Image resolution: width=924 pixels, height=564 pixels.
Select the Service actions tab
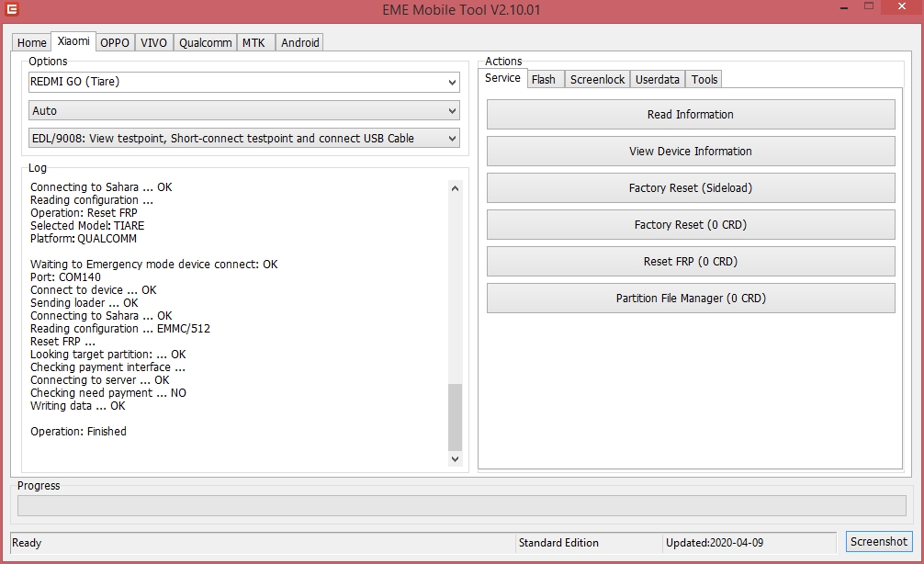coord(502,78)
